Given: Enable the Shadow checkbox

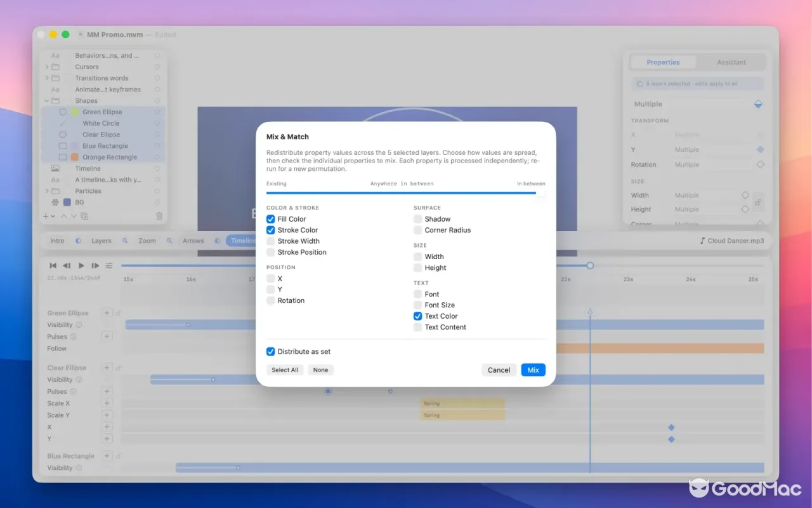Looking at the screenshot, I should tap(418, 219).
